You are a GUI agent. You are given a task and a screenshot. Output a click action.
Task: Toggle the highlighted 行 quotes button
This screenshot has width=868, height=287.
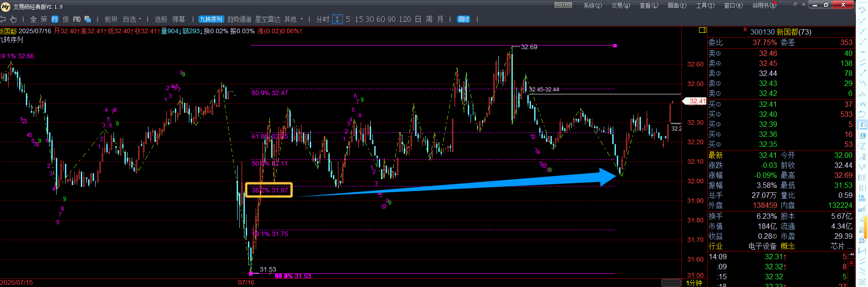pyautogui.click(x=55, y=19)
